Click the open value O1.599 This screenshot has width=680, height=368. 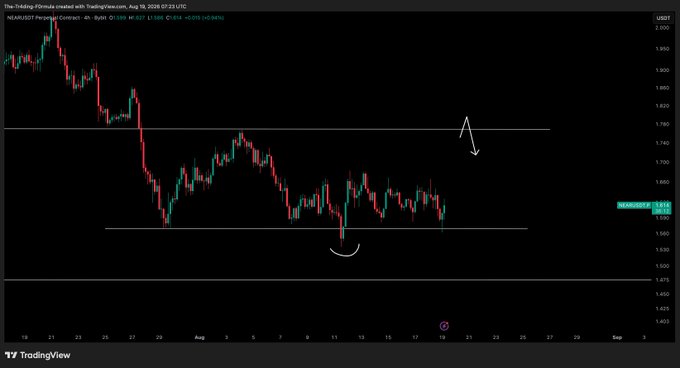118,18
